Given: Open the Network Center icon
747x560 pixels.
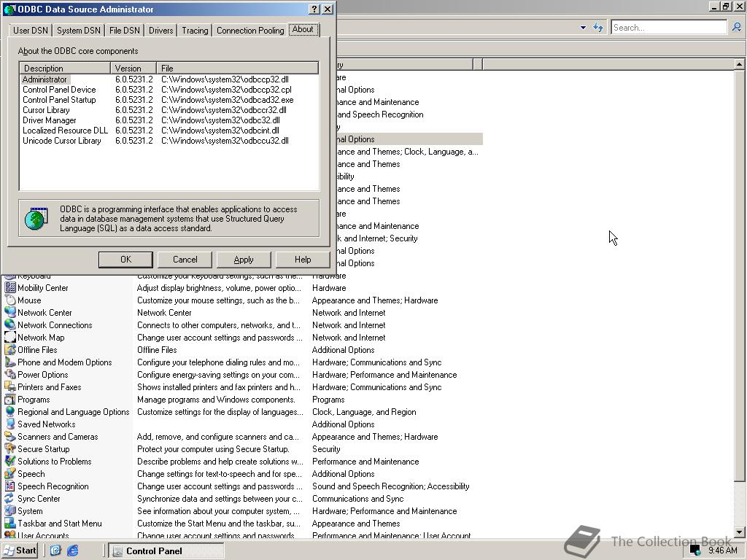Looking at the screenshot, I should click(x=10, y=312).
